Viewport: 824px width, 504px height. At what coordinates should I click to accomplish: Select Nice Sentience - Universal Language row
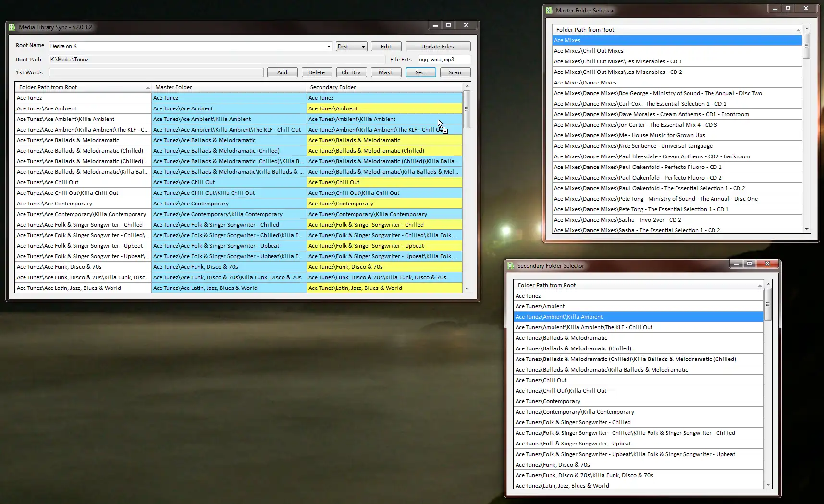tap(677, 146)
